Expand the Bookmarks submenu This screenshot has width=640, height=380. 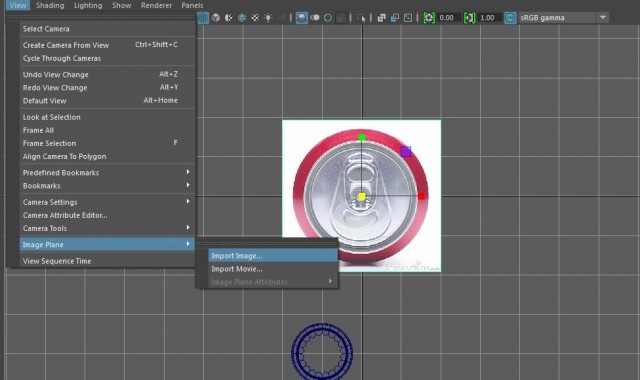click(x=107, y=186)
